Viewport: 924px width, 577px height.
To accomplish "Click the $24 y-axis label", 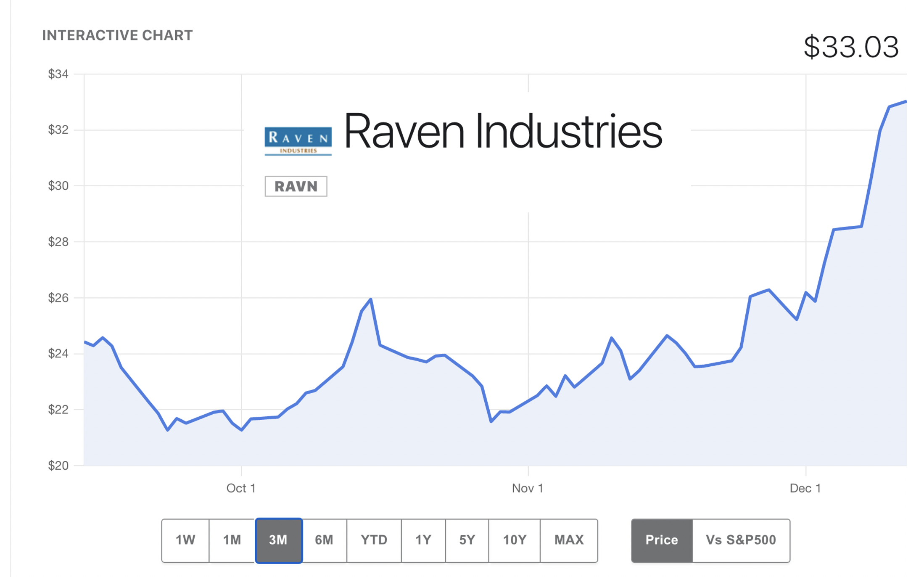I will [58, 354].
